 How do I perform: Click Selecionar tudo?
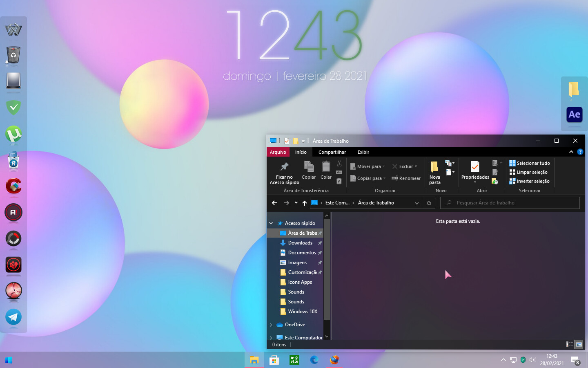(x=530, y=163)
